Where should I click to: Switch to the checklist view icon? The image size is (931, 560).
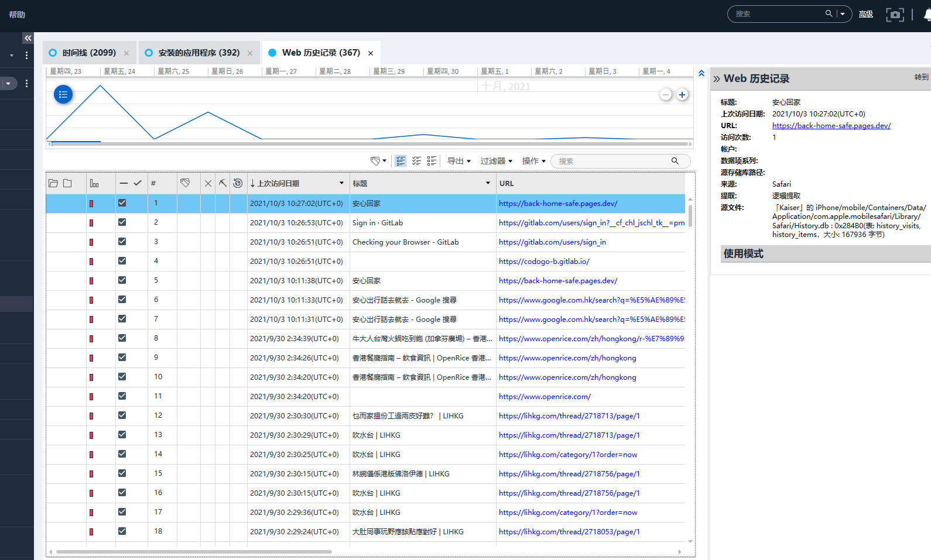click(416, 161)
